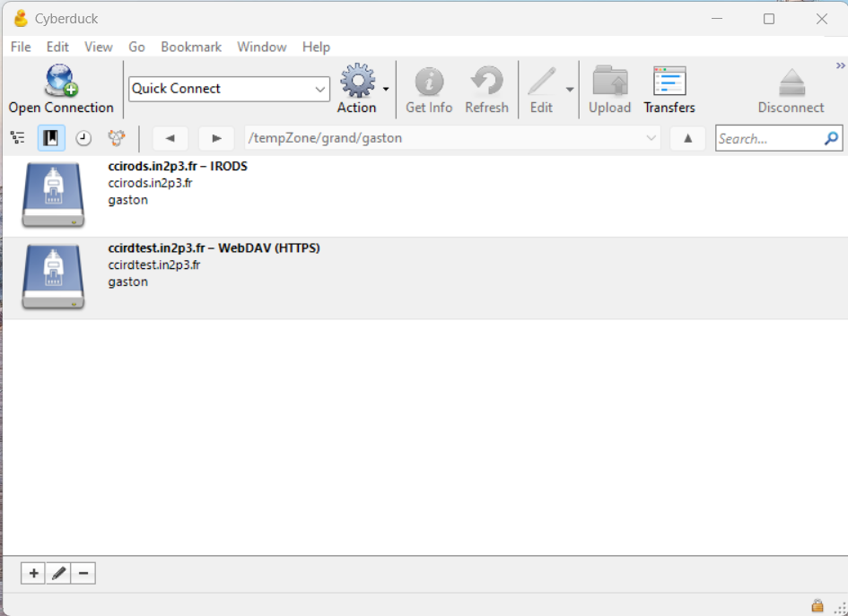Select the ccirods.in2p3.fr IRODS bookmark
This screenshot has width=848, height=616.
(424, 196)
